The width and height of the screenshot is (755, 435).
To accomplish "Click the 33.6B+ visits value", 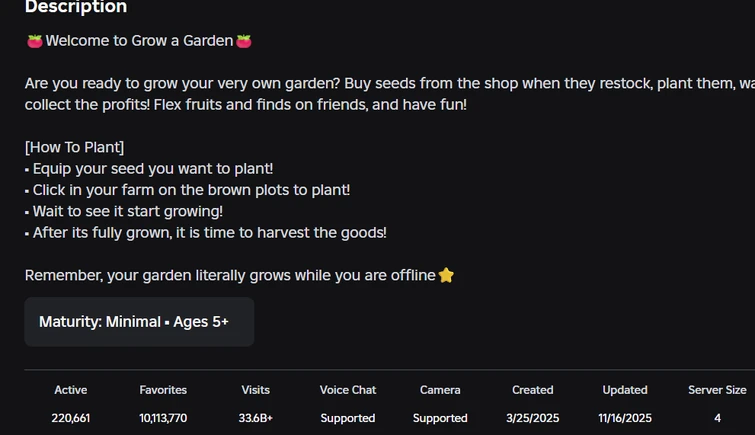I will 256,418.
